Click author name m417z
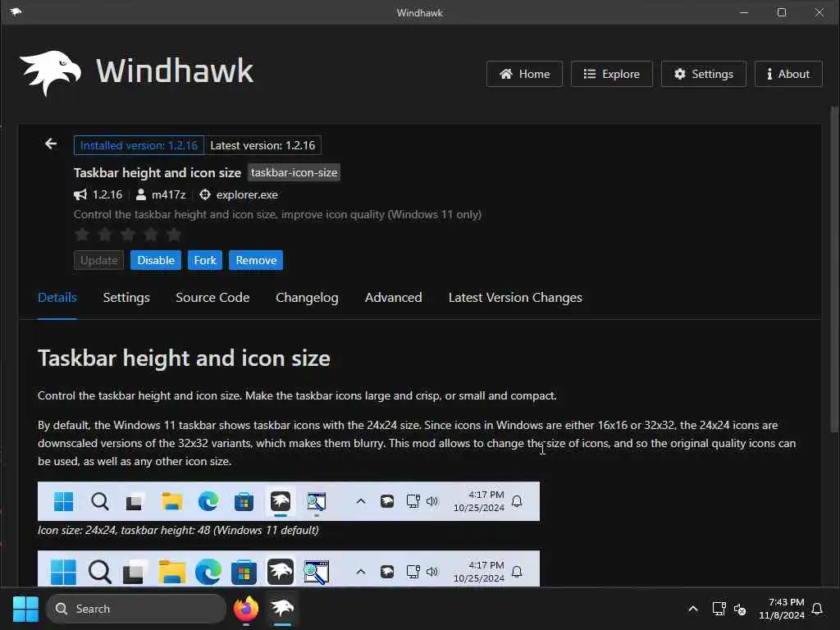Viewport: 840px width, 630px height. (168, 194)
